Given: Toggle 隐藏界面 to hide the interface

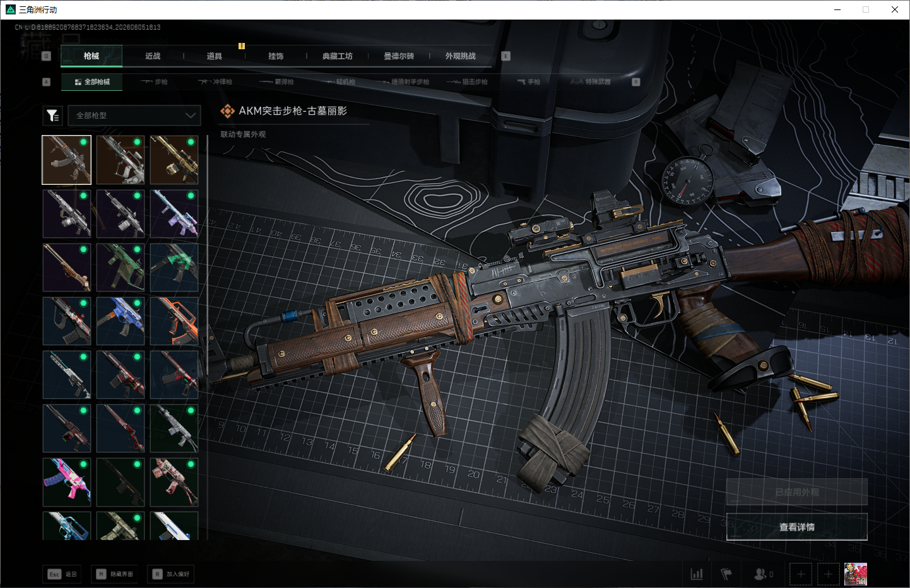Looking at the screenshot, I should pos(115,574).
